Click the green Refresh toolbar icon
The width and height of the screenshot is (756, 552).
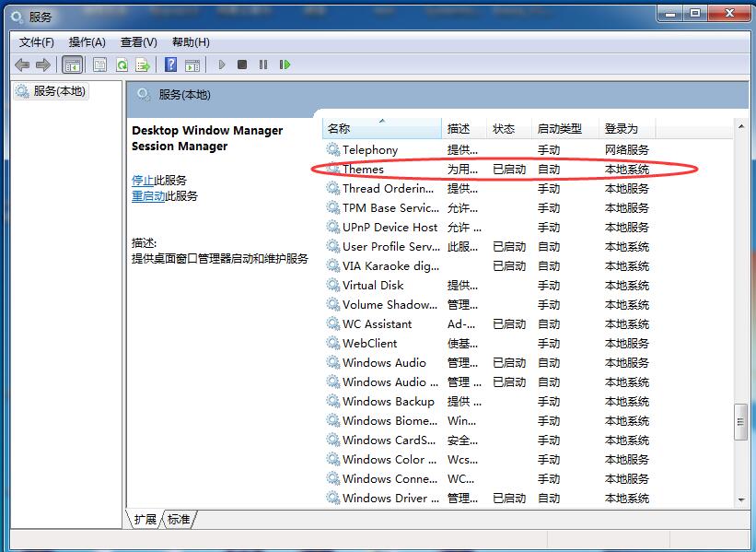coord(121,65)
